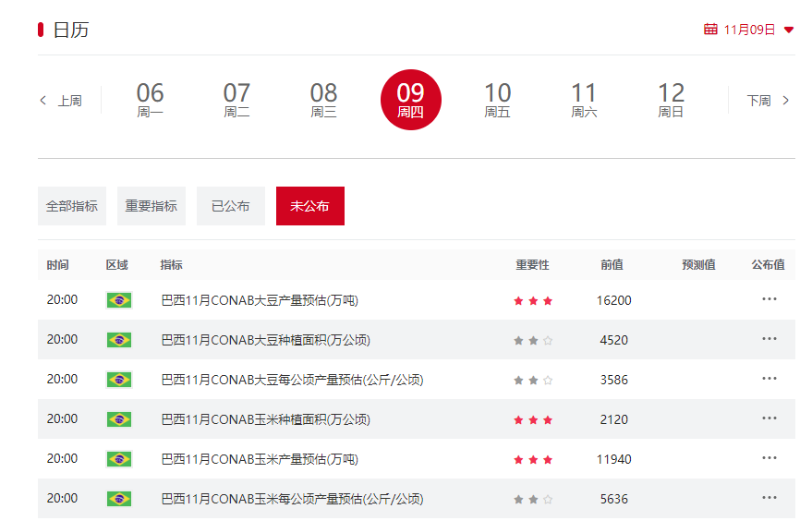Image resolution: width=812 pixels, height=521 pixels.
Task: Click previous value 16200
Action: point(613,300)
